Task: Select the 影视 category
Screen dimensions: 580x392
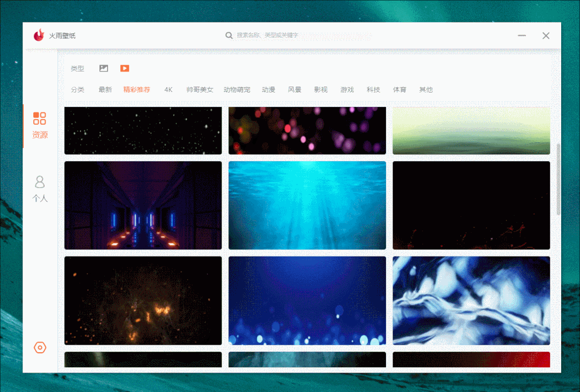Action: click(x=321, y=90)
